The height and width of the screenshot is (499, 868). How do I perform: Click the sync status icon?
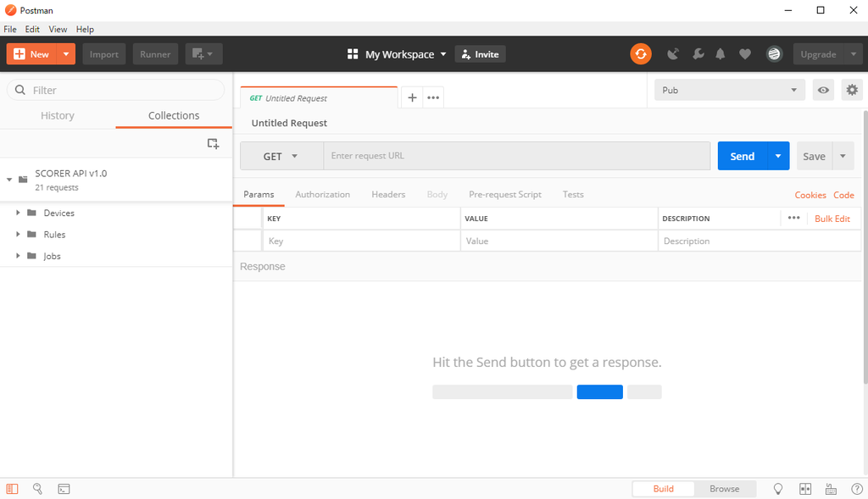click(641, 54)
